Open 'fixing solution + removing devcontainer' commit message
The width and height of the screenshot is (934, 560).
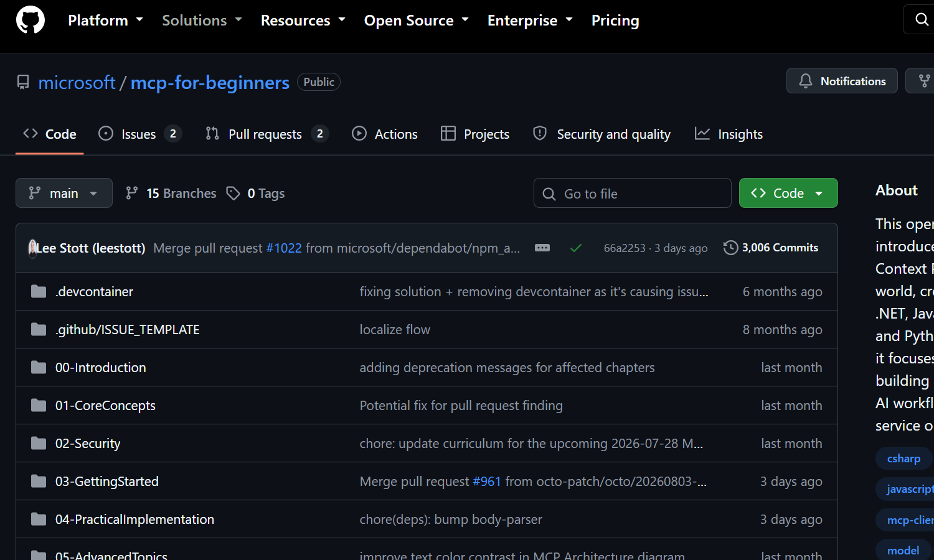point(534,291)
